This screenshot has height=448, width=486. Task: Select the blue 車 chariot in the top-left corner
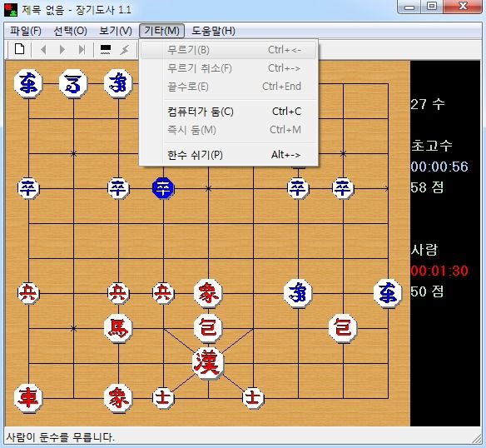tap(28, 83)
